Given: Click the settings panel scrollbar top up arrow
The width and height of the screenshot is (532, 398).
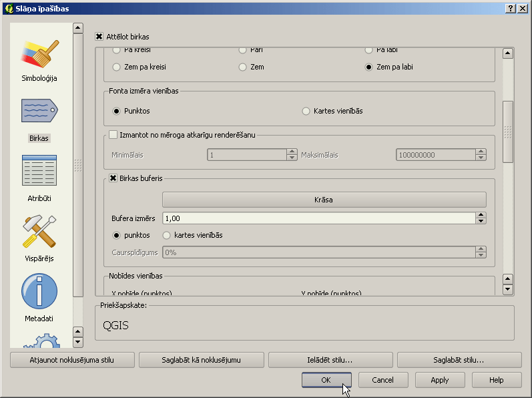Looking at the screenshot, I should pos(508,53).
